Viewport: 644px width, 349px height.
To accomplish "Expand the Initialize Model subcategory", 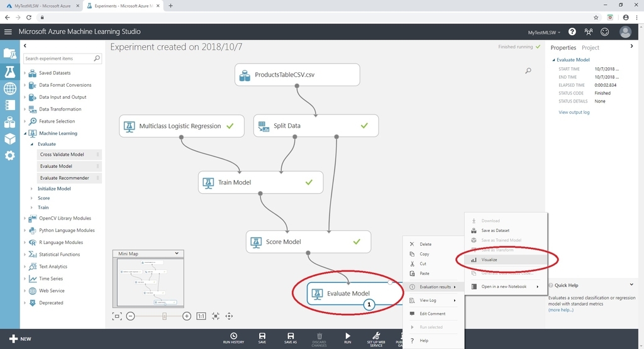I will click(31, 189).
